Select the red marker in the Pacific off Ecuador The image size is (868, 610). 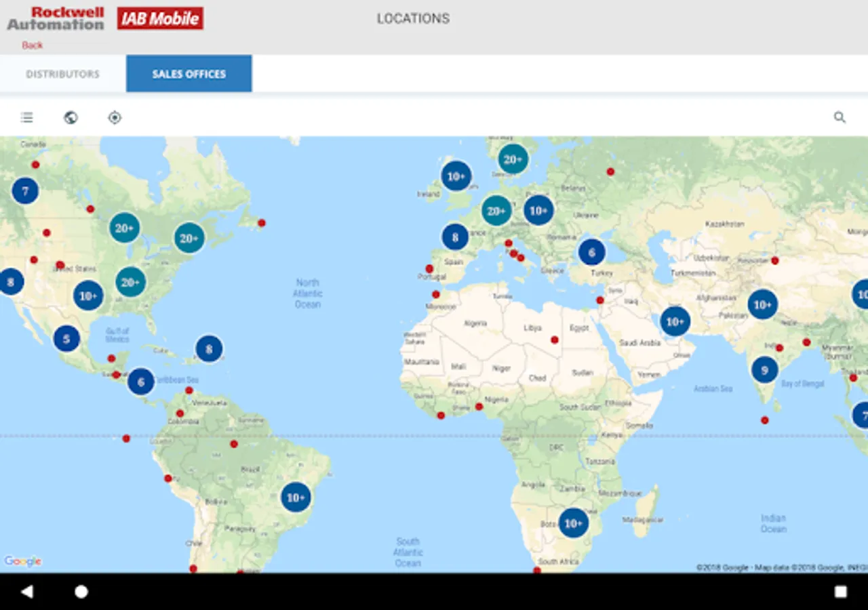pyautogui.click(x=126, y=439)
